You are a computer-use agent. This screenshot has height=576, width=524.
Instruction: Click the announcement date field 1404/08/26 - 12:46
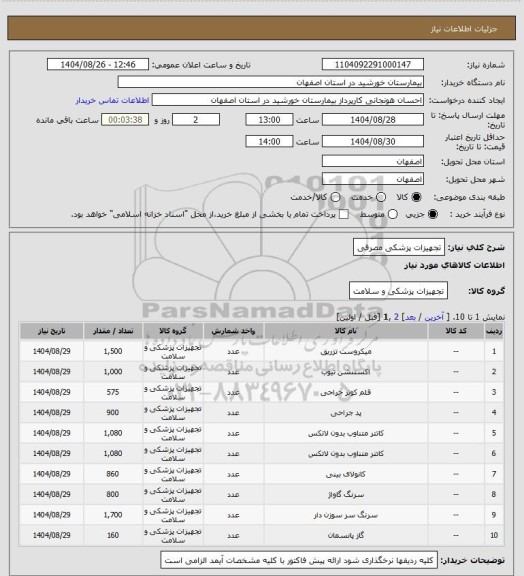(x=98, y=64)
